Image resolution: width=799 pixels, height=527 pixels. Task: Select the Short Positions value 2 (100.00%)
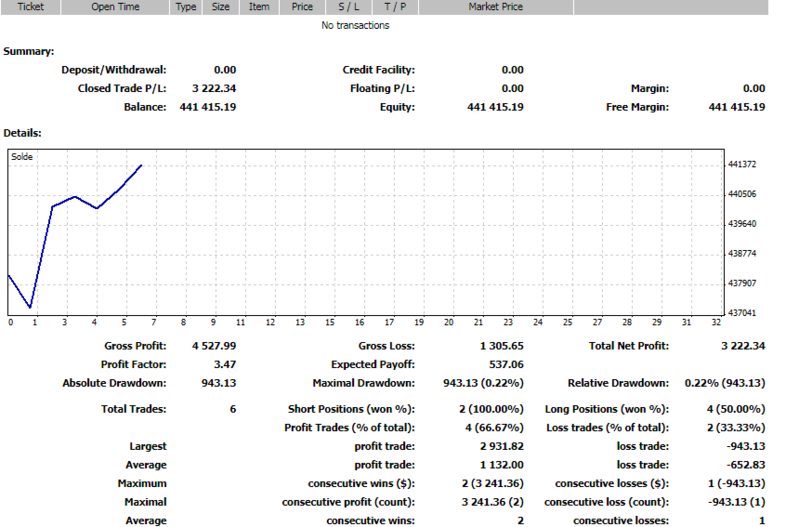(491, 409)
